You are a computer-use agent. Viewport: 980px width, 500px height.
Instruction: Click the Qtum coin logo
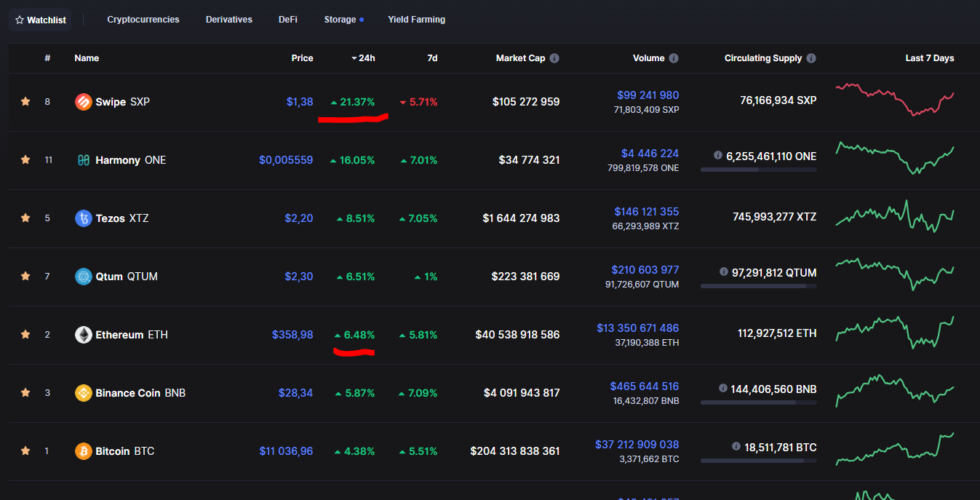coord(84,277)
